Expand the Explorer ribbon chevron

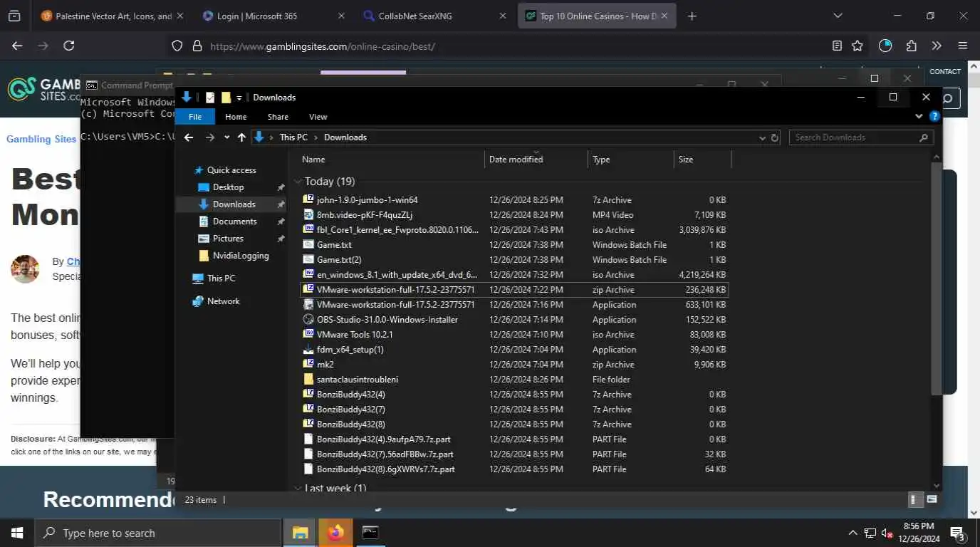[x=919, y=117]
